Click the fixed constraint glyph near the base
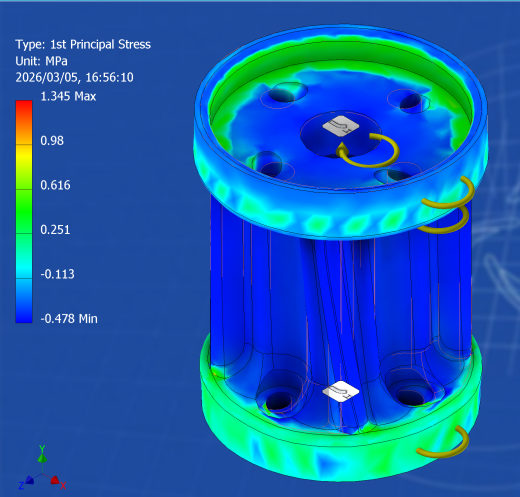The height and width of the screenshot is (497, 520). (341, 391)
